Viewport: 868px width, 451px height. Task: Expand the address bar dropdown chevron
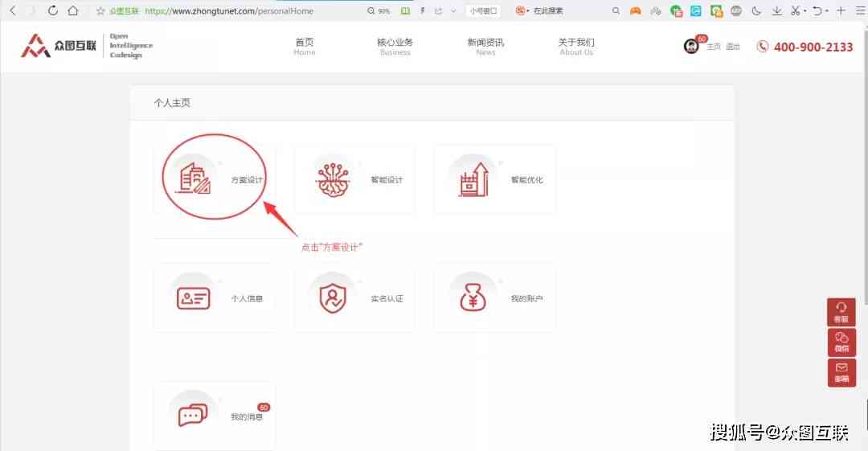(x=453, y=11)
